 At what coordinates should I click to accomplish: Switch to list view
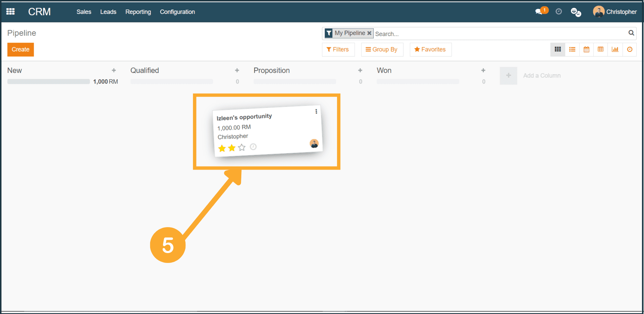572,50
